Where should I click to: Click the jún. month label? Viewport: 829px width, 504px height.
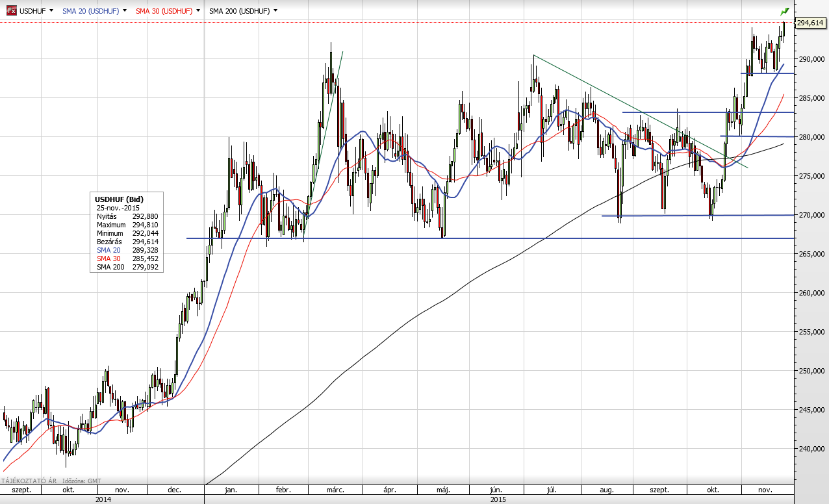[497, 490]
